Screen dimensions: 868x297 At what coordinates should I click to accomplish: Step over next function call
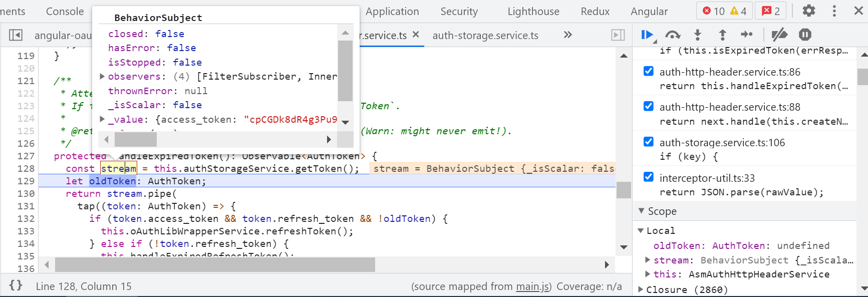coord(673,35)
